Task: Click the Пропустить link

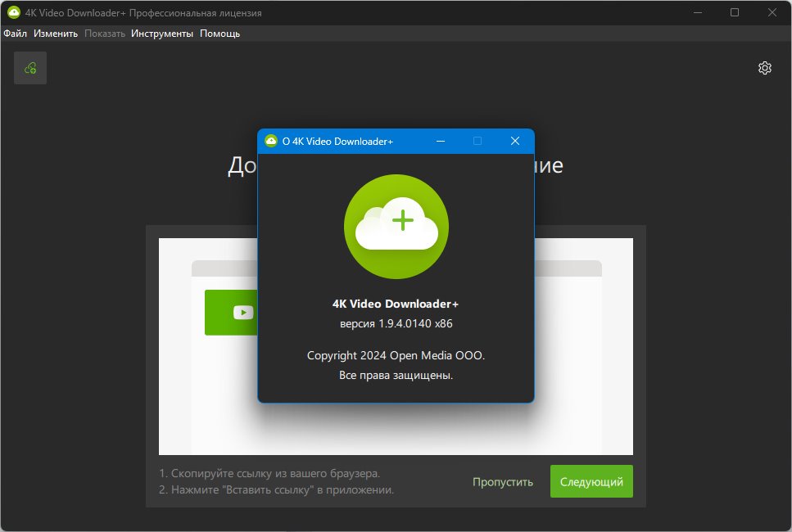Action: tap(503, 482)
